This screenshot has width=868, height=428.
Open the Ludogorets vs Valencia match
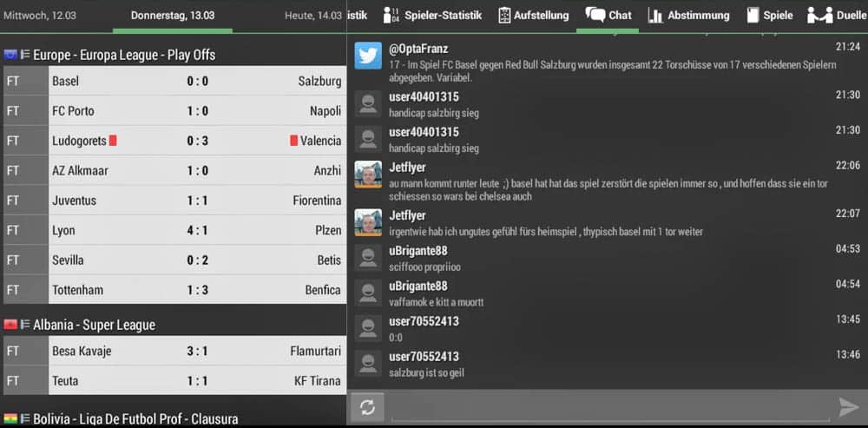[x=175, y=141]
